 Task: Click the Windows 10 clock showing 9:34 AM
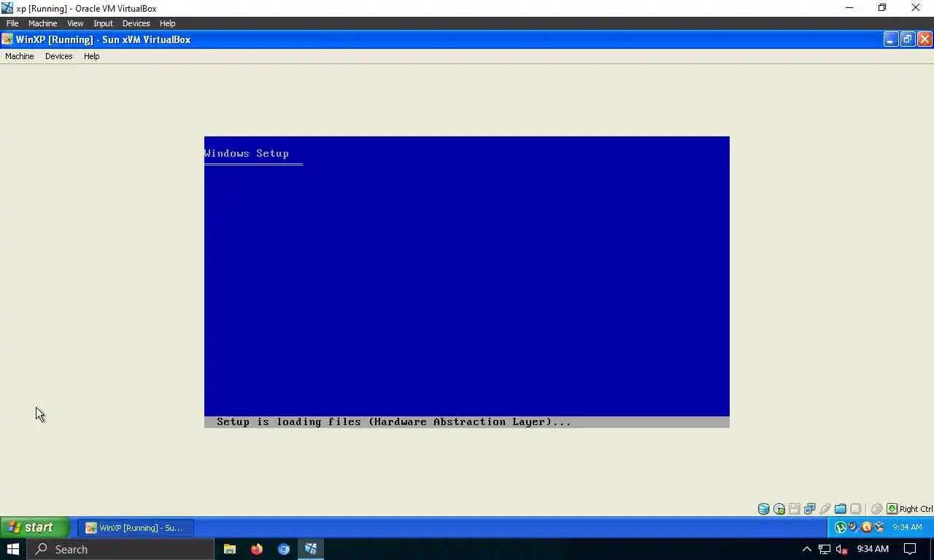pos(873,549)
